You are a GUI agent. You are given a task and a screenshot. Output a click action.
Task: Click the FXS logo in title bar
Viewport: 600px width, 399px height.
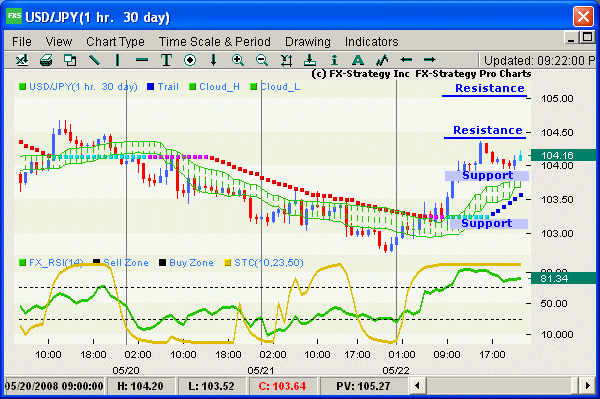pos(14,16)
